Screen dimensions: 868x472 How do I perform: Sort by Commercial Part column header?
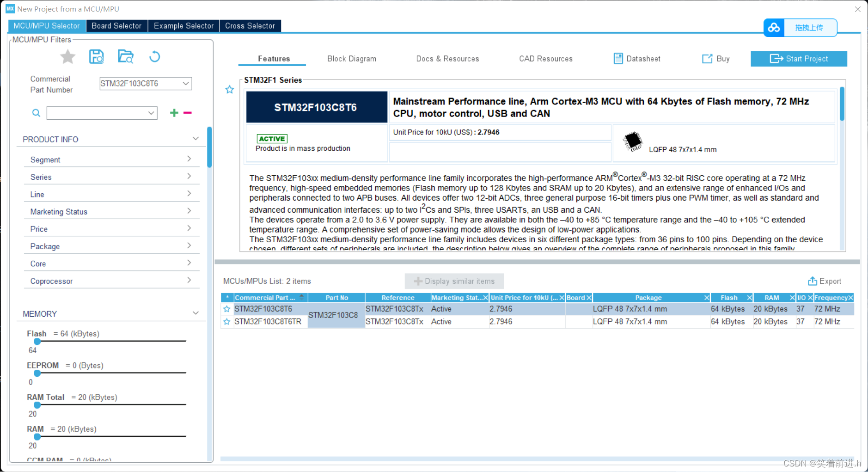click(x=270, y=298)
